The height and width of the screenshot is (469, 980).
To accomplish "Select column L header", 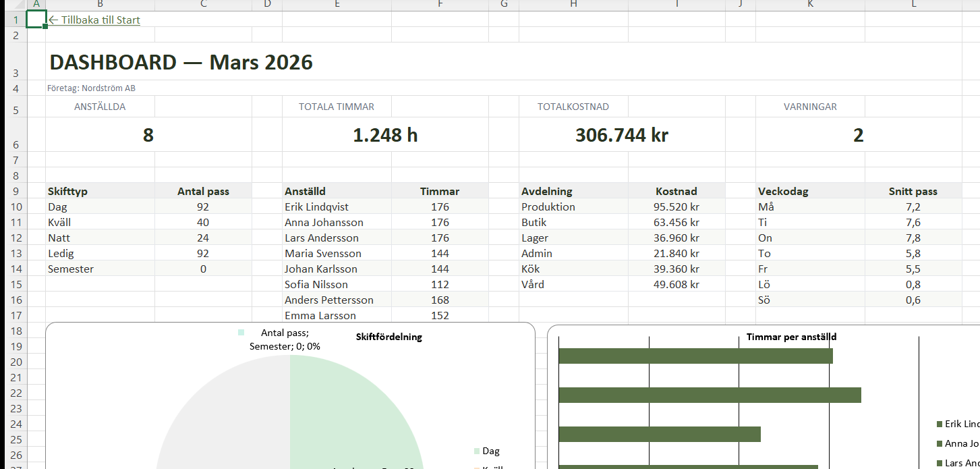I will (x=914, y=5).
